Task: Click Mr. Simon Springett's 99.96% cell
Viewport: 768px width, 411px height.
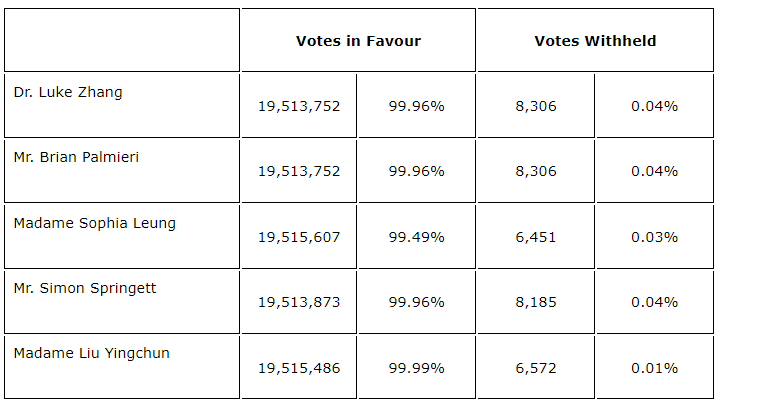Action: [416, 302]
